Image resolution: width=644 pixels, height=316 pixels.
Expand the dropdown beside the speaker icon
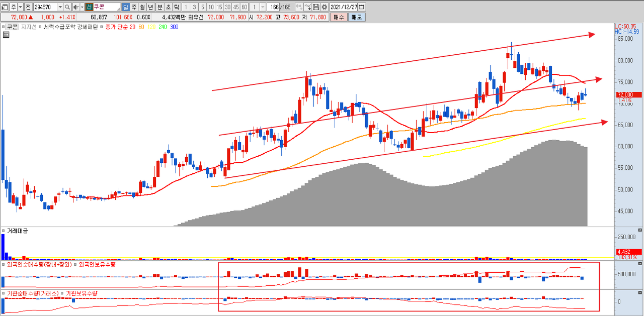[82, 7]
